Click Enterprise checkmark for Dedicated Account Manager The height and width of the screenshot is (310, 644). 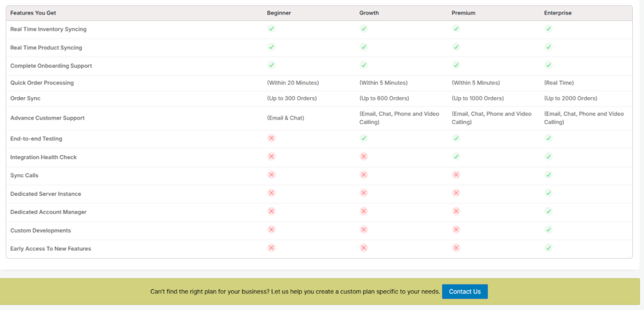pyautogui.click(x=548, y=211)
